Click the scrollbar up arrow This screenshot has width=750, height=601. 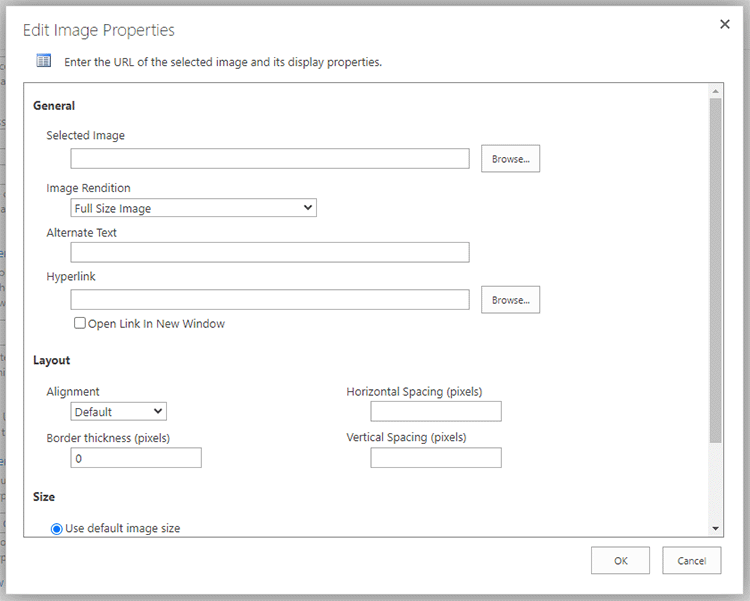click(716, 91)
